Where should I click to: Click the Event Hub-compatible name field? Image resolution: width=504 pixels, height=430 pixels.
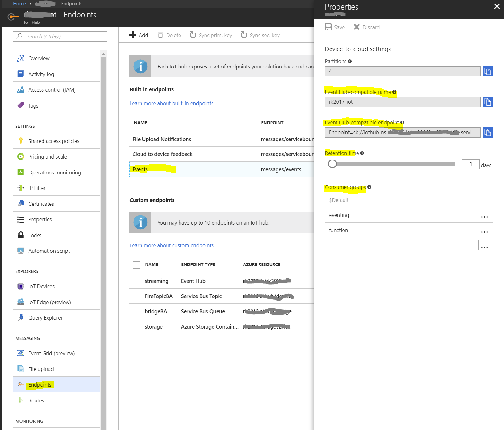(x=403, y=102)
